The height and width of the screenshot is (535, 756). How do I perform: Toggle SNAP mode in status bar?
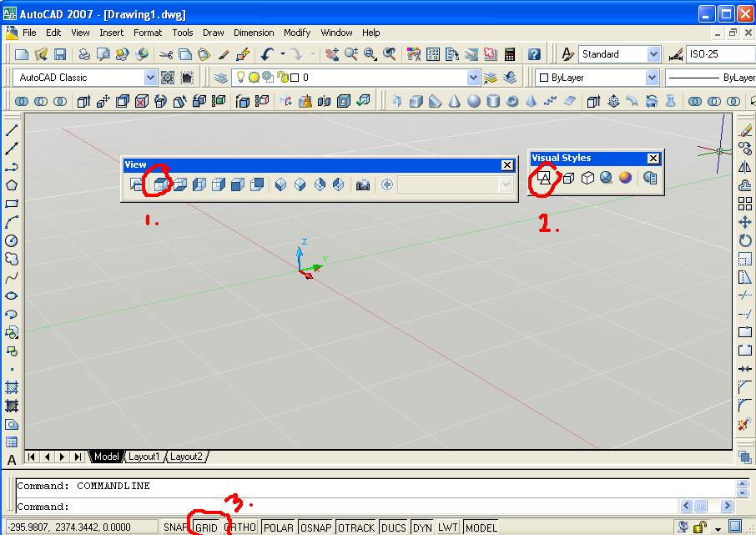174,527
